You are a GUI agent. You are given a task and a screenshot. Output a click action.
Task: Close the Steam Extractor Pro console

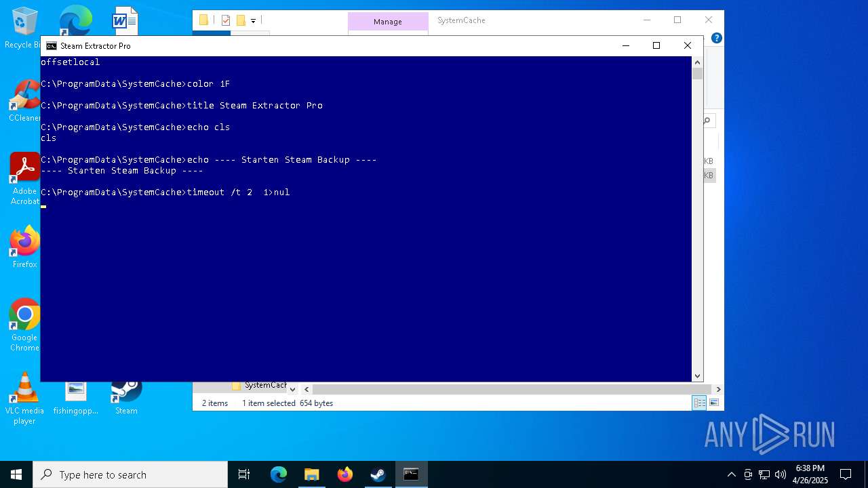coord(688,45)
